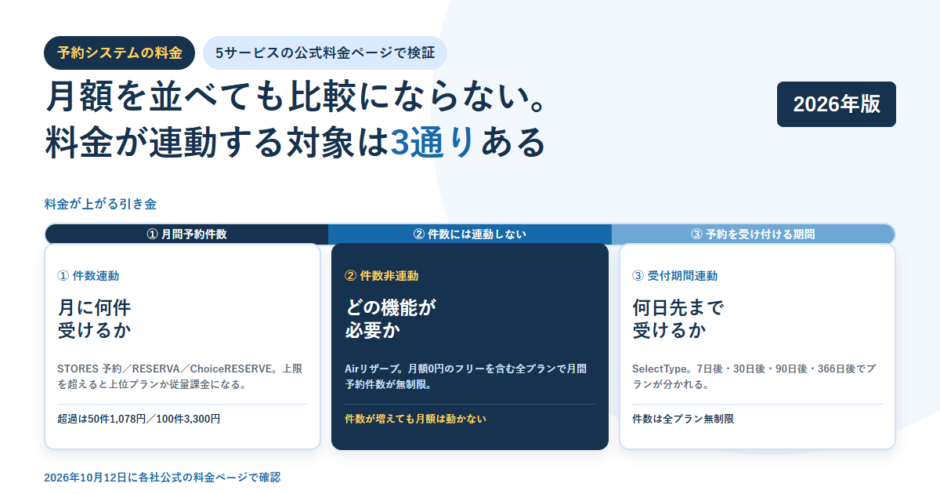Click the headline 月額を並べても比較にならない。
The height and width of the screenshot is (494, 940).
(297, 97)
